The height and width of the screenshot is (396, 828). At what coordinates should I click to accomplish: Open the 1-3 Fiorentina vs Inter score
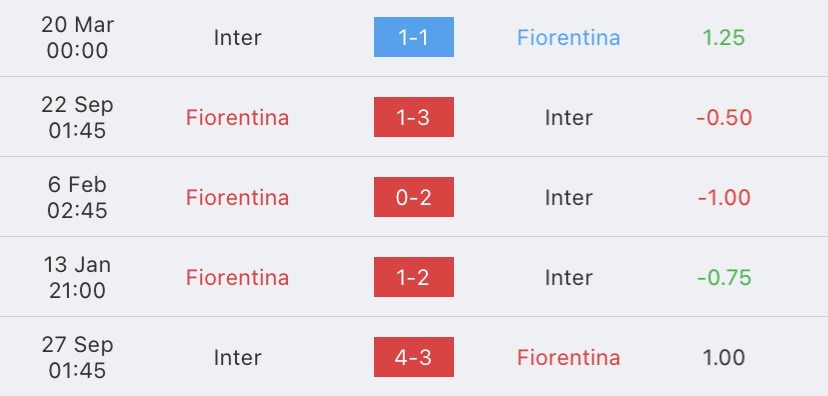point(413,117)
